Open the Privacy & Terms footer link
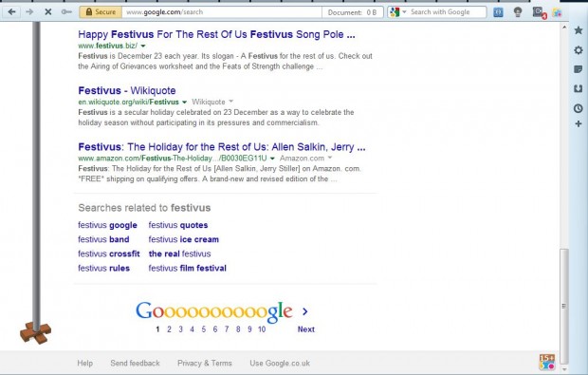The image size is (588, 375). [x=205, y=363]
